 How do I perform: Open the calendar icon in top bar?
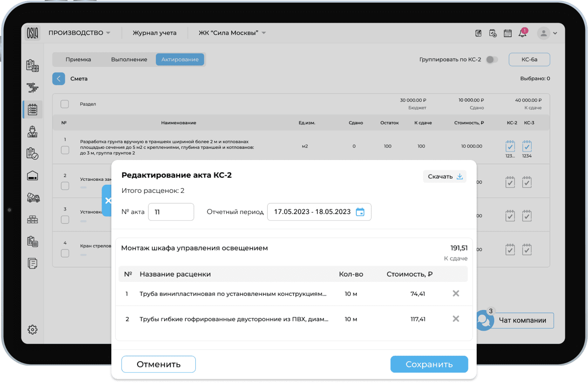pos(508,33)
